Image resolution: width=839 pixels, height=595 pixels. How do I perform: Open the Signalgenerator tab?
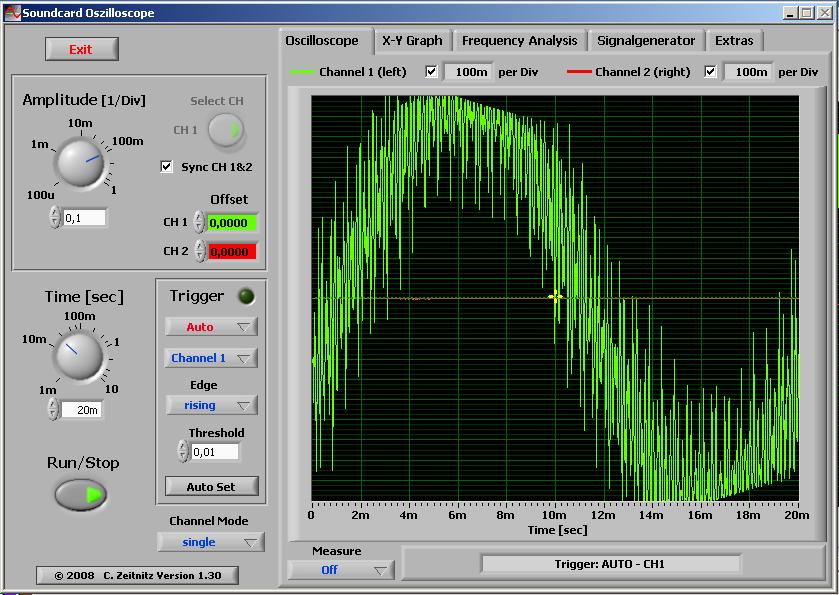(x=645, y=41)
